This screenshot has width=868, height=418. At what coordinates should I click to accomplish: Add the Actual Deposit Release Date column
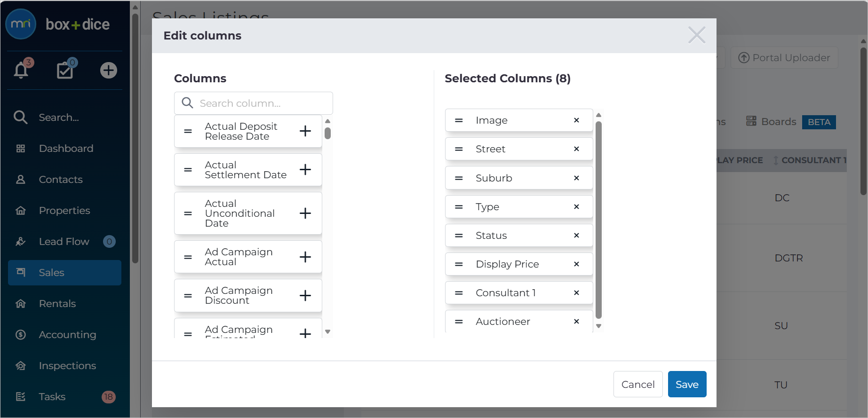pyautogui.click(x=305, y=131)
